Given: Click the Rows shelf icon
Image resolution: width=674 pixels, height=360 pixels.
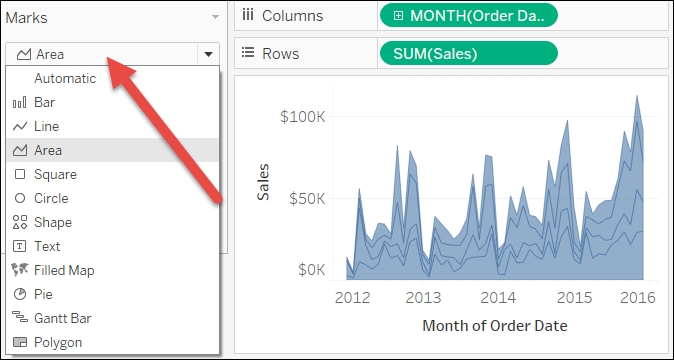Looking at the screenshot, I should 248,53.
